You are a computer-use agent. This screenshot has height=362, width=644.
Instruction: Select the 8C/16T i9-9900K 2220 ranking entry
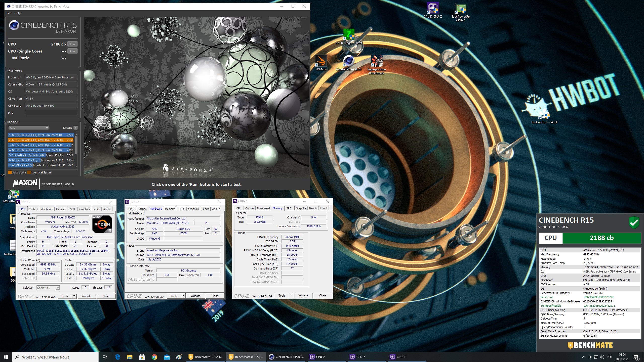(x=41, y=135)
